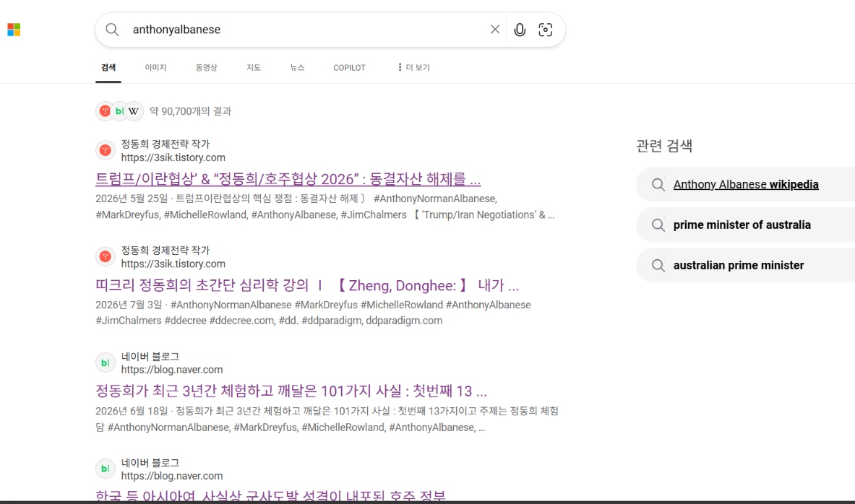Click the magnifier icon next to Anthony Albanese wikipedia

click(658, 184)
